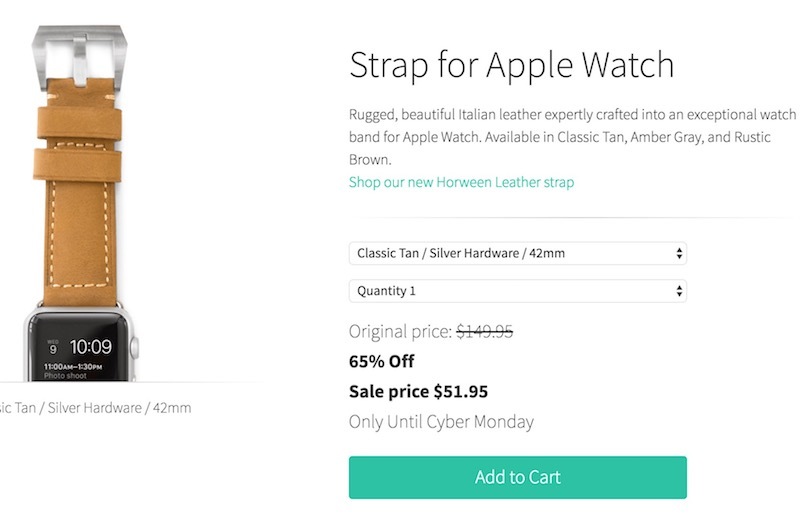Open the Classic Tan variant dropdown
This screenshot has width=800, height=518.
[517, 253]
